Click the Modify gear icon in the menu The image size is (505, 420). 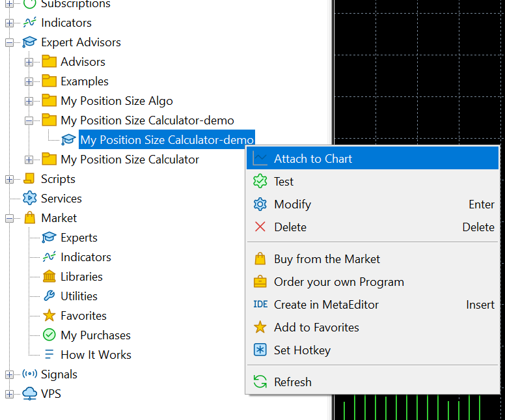[x=260, y=204]
